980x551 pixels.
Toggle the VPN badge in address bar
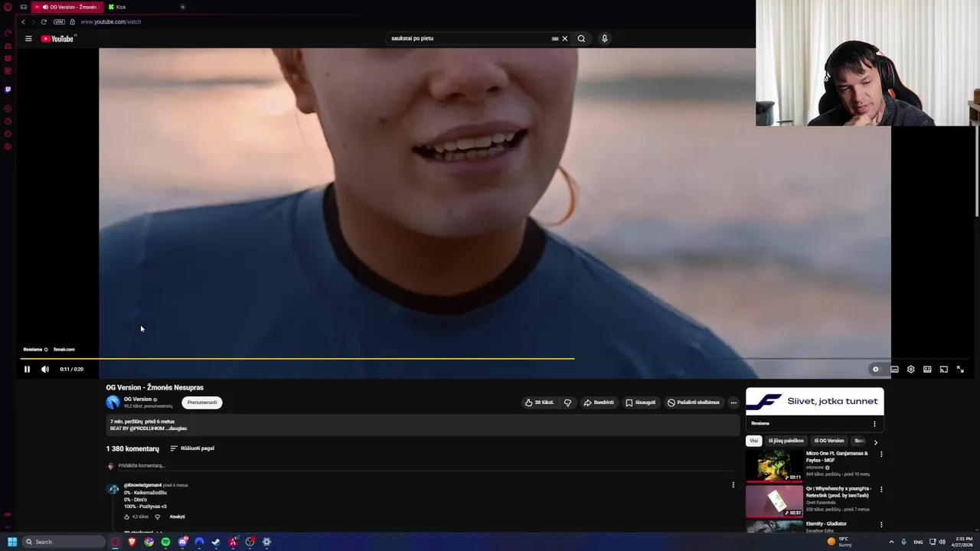pyautogui.click(x=59, y=21)
